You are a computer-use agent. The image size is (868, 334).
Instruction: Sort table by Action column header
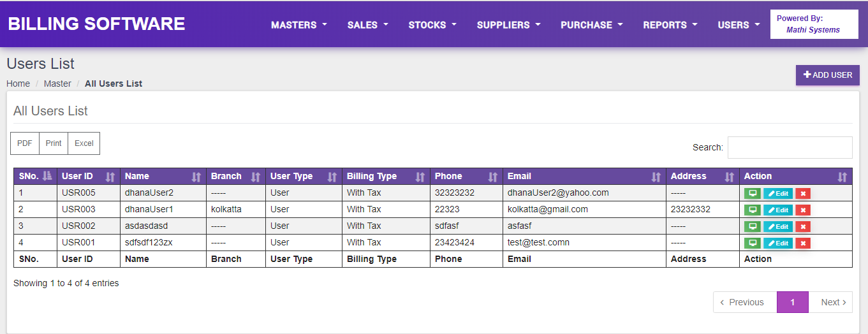click(x=796, y=177)
